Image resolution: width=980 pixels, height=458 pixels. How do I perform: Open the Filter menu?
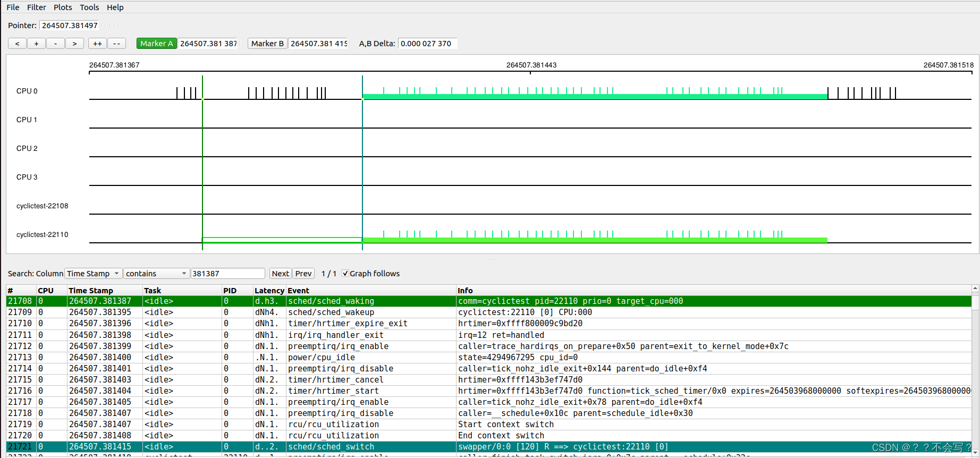pos(37,7)
